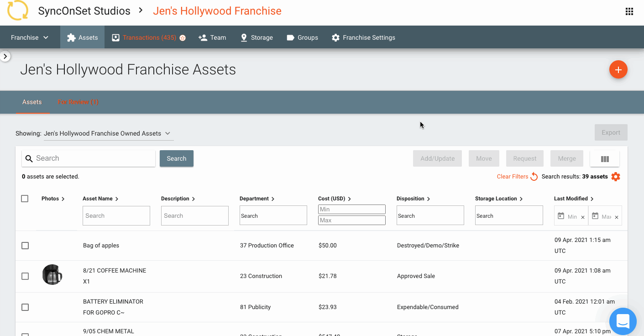Viewport: 644px width, 336px height.
Task: Open the apps grid icon
Action: coord(629,11)
